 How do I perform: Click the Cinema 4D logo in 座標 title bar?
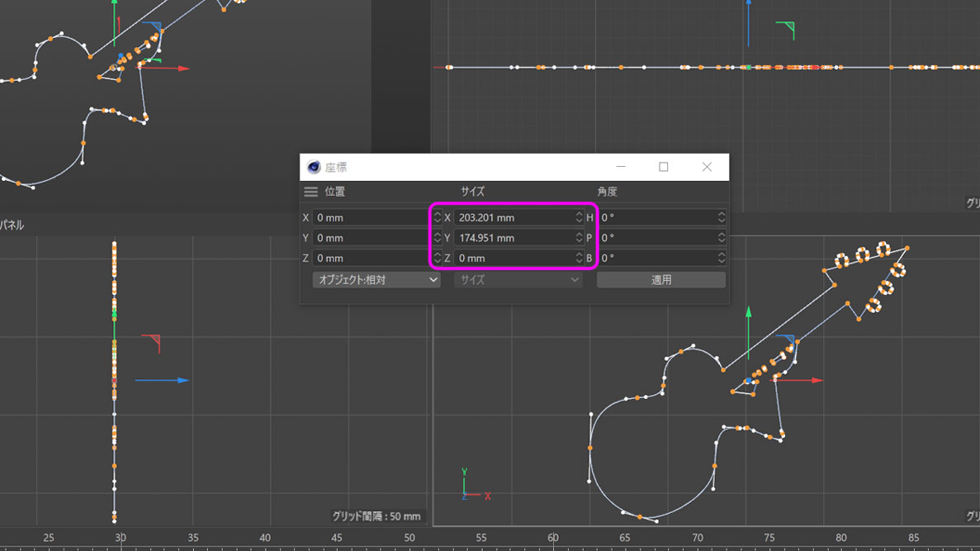pyautogui.click(x=314, y=167)
